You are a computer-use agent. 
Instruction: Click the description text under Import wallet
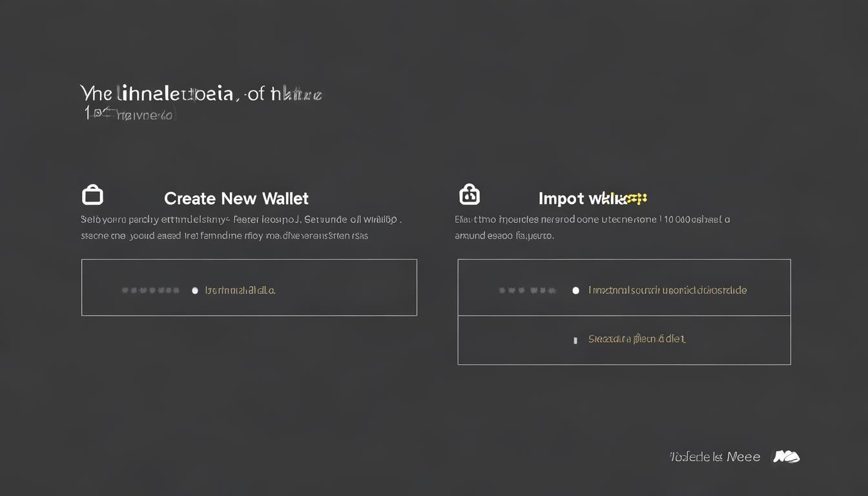pyautogui.click(x=592, y=227)
